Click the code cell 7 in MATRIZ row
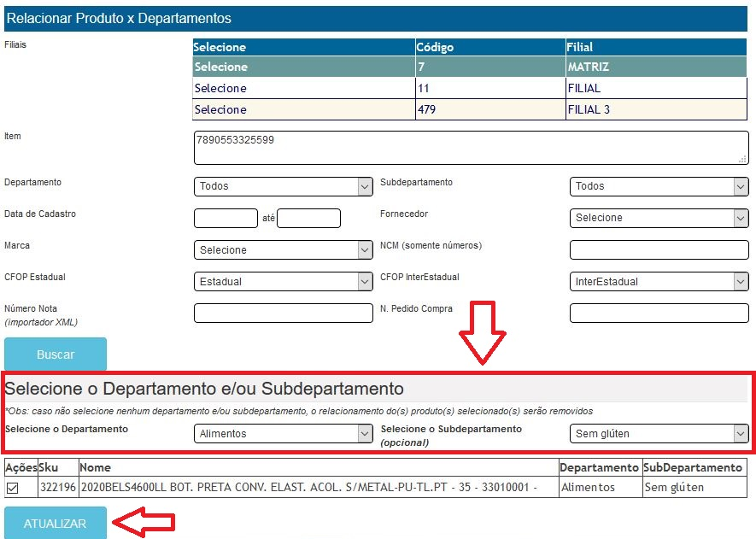Screen dimensions: 756x539 pos(490,67)
